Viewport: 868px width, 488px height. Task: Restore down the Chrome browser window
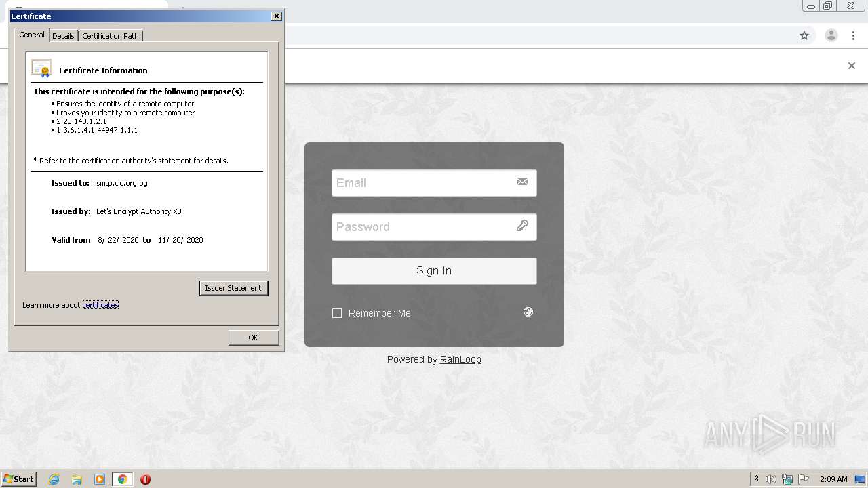828,6
